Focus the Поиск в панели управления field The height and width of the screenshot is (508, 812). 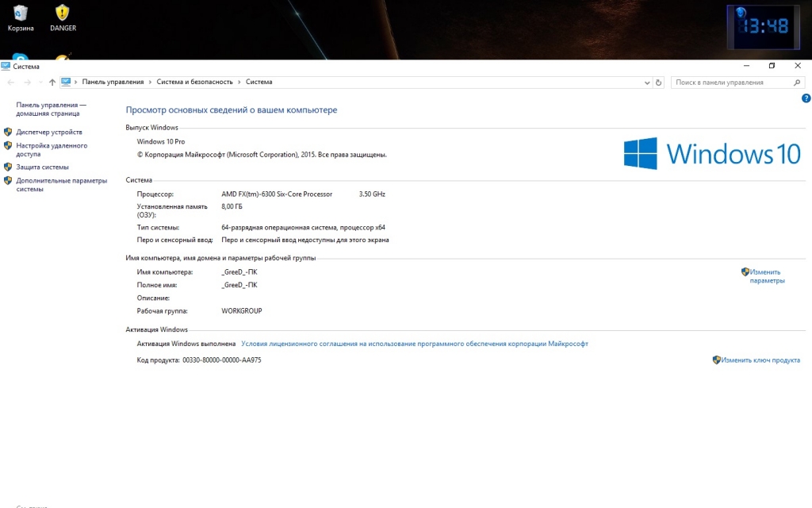click(730, 82)
